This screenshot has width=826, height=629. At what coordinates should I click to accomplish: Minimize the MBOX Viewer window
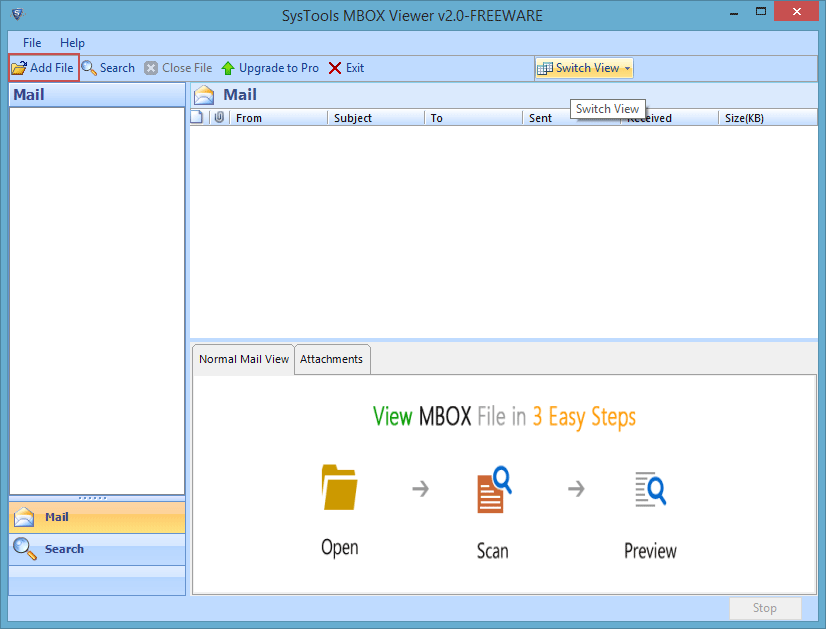click(734, 12)
